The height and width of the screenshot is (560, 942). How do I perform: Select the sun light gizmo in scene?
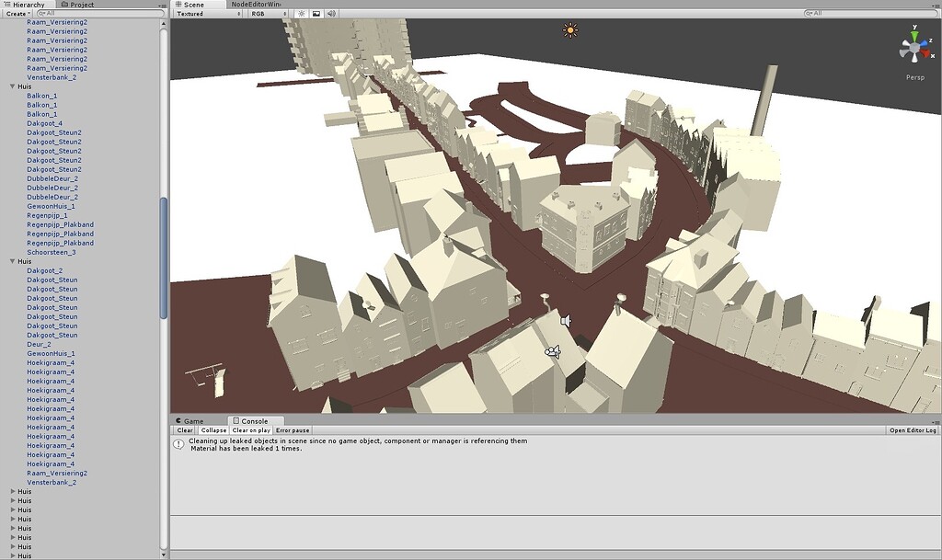(570, 30)
